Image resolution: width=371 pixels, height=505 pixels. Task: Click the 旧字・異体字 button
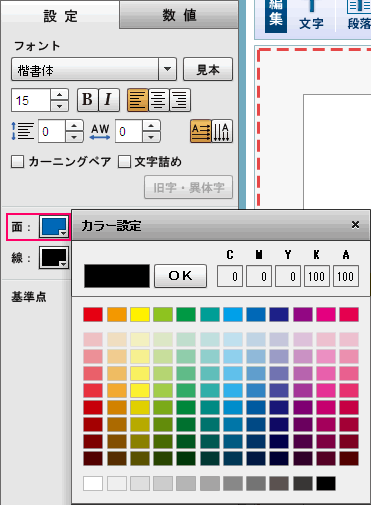pos(188,187)
